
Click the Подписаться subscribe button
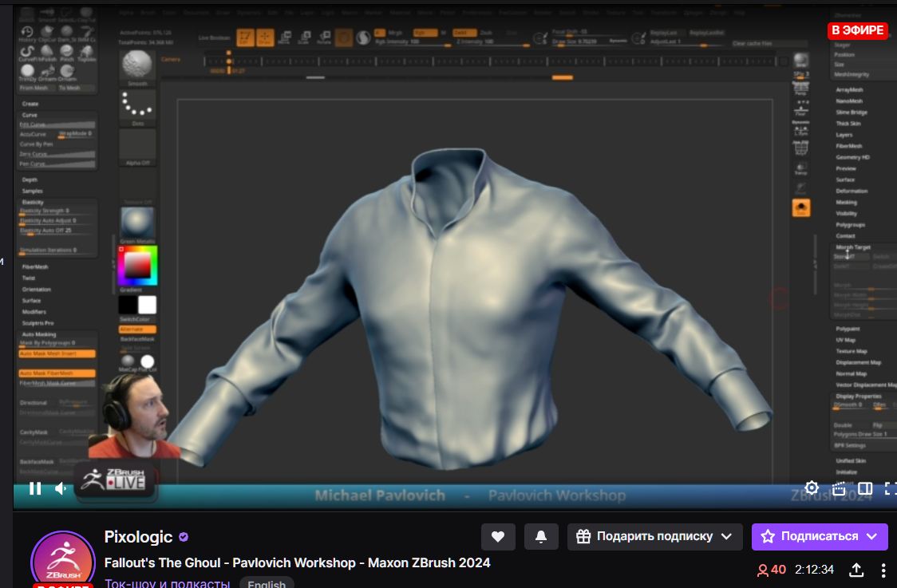tap(820, 536)
